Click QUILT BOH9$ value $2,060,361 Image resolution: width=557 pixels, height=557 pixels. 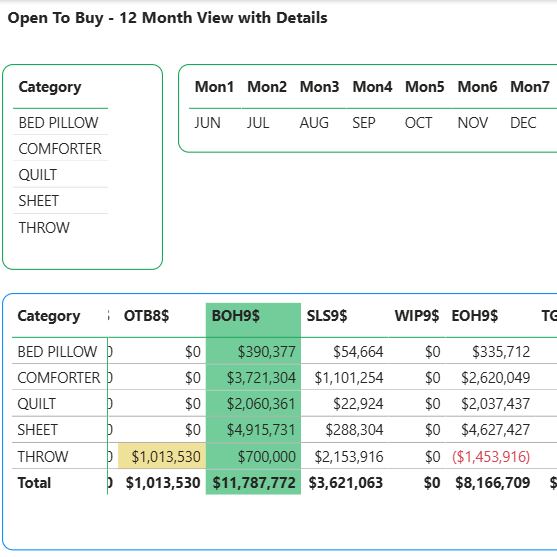261,404
